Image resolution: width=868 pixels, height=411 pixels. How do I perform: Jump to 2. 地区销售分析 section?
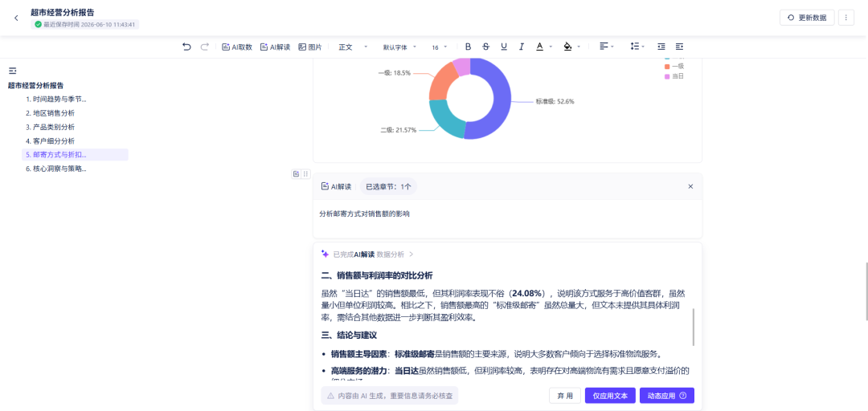[x=50, y=113]
